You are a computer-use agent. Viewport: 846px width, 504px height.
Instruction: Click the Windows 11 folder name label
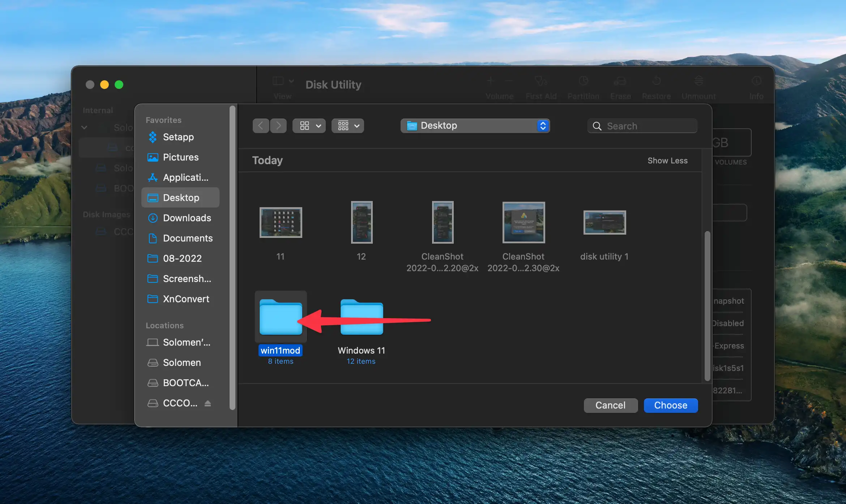coord(362,350)
